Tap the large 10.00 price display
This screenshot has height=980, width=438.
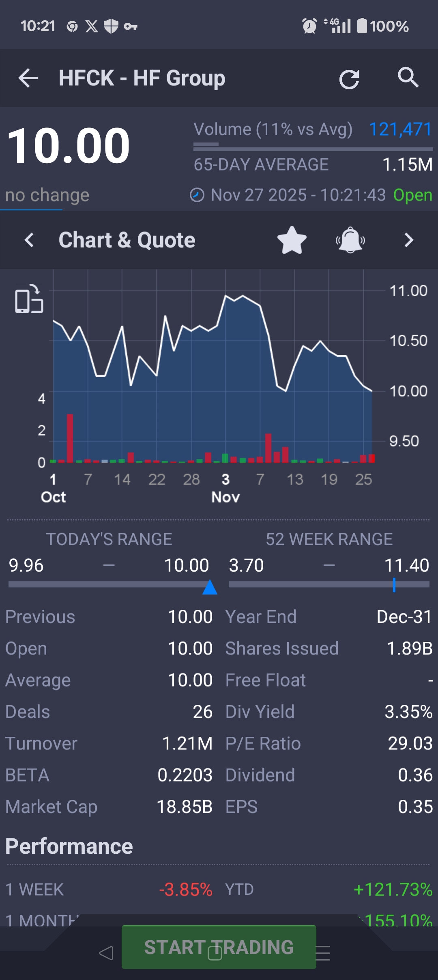tap(68, 146)
